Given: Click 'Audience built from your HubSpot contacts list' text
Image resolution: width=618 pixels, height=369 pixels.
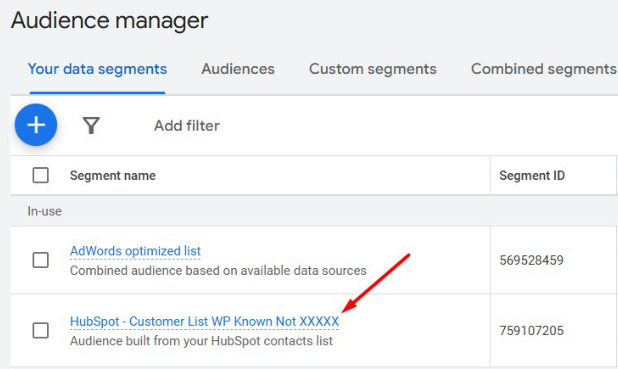Looking at the screenshot, I should point(201,341).
